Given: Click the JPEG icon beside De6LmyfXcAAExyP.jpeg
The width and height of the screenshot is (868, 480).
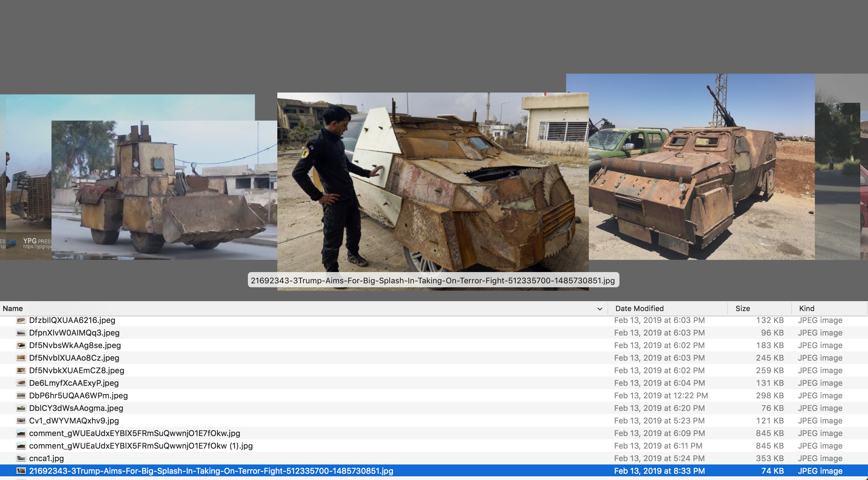Looking at the screenshot, I should coord(21,383).
